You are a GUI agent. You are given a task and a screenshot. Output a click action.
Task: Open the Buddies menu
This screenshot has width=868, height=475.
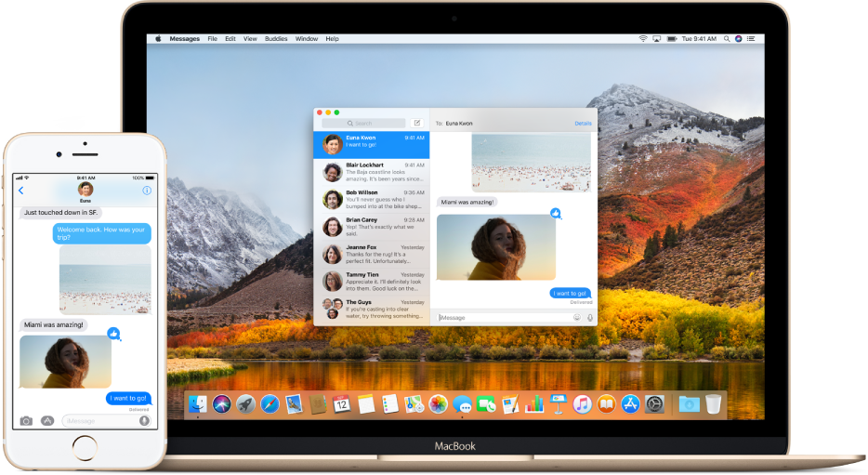pyautogui.click(x=276, y=39)
